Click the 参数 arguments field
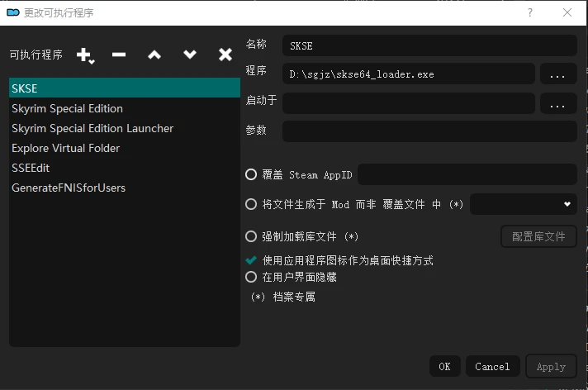 tap(429, 131)
